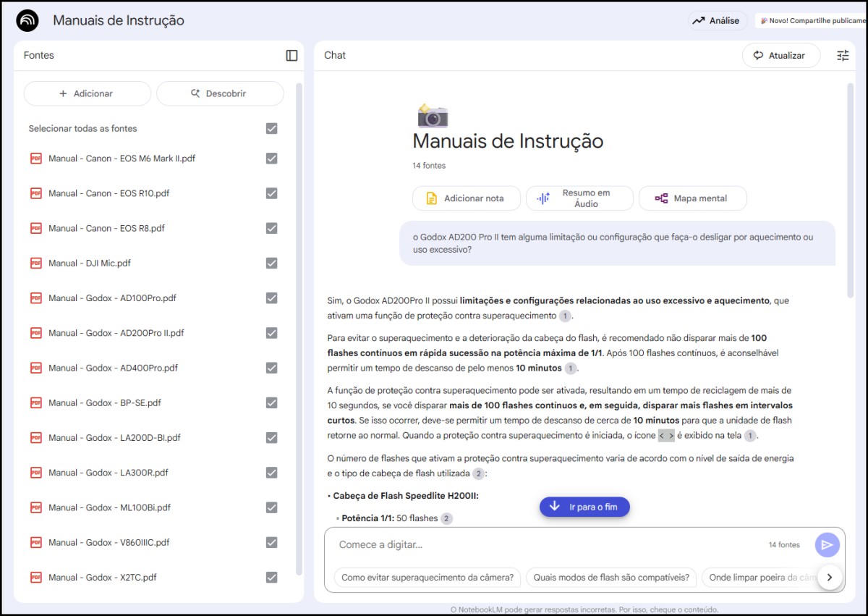Jump down with Ir para o fim

pos(584,507)
